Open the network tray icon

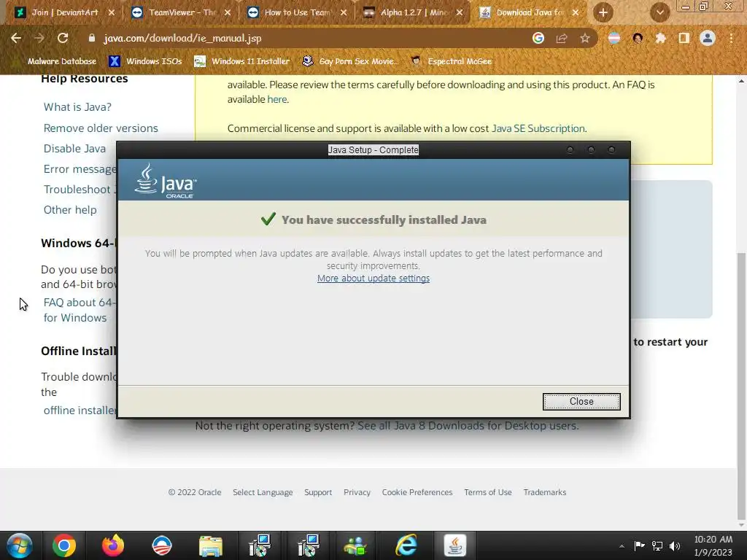[657, 545]
